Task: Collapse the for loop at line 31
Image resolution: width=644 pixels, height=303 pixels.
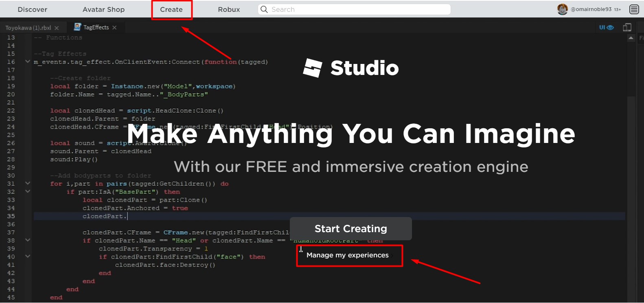Action: (28, 183)
